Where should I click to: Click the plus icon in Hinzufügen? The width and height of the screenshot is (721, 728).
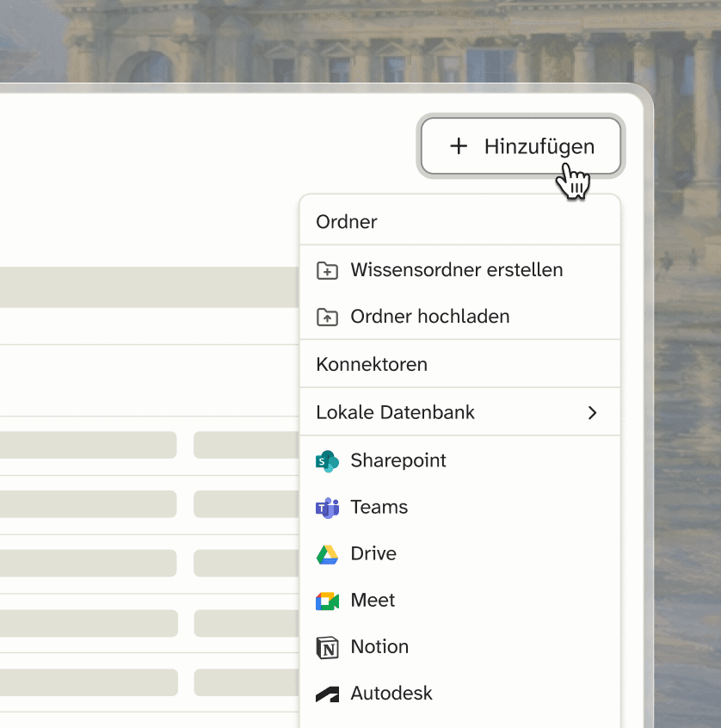[459, 146]
